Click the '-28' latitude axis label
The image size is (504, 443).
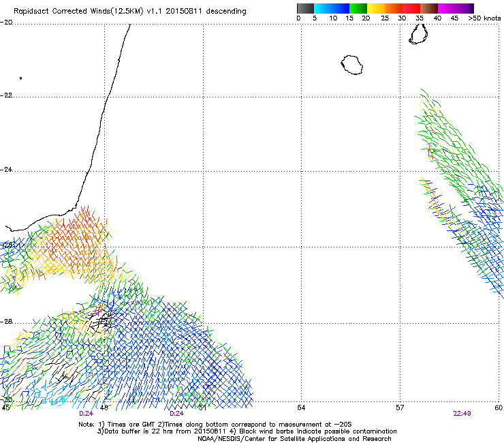click(x=6, y=322)
